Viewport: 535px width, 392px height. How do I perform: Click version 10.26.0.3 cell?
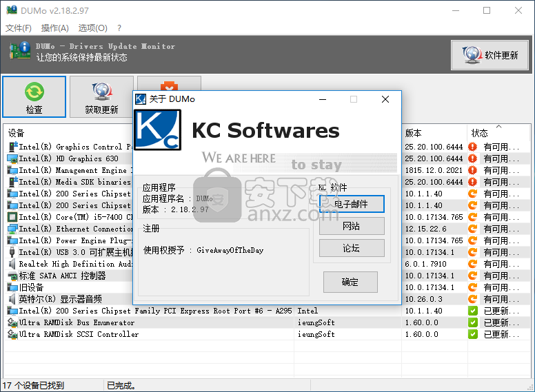click(423, 299)
